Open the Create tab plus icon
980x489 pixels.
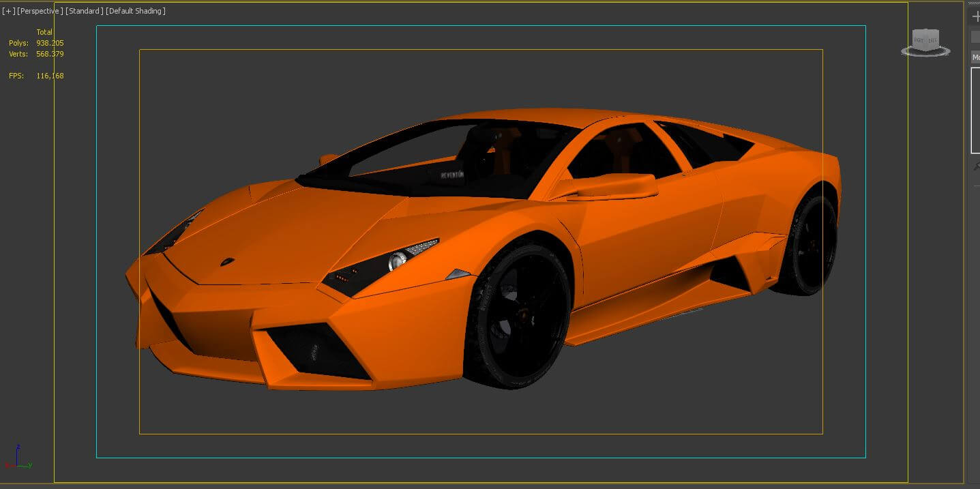[975, 17]
